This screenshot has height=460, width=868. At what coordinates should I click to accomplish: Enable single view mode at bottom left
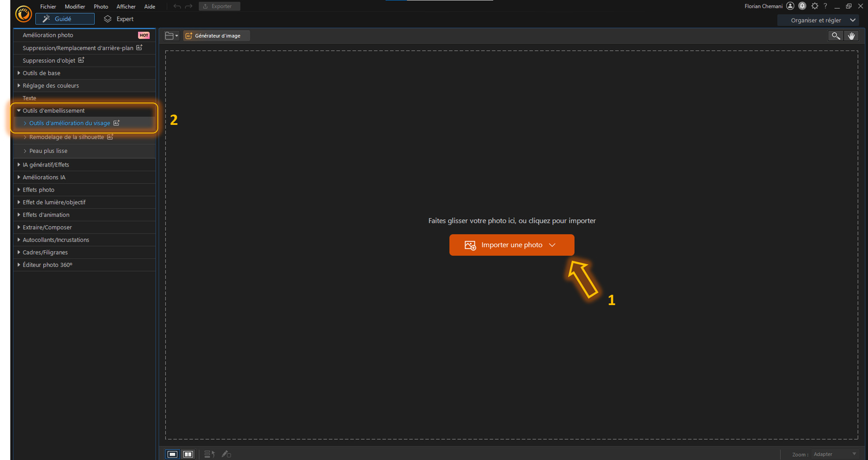tap(172, 454)
